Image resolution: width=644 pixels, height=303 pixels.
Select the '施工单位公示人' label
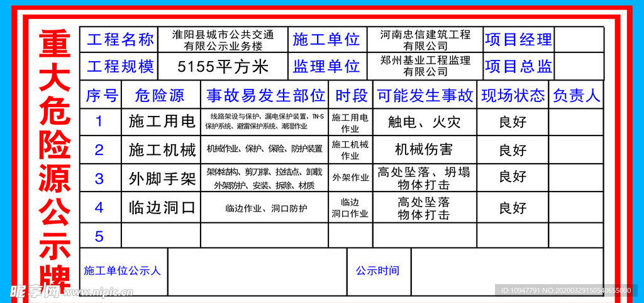(x=123, y=270)
